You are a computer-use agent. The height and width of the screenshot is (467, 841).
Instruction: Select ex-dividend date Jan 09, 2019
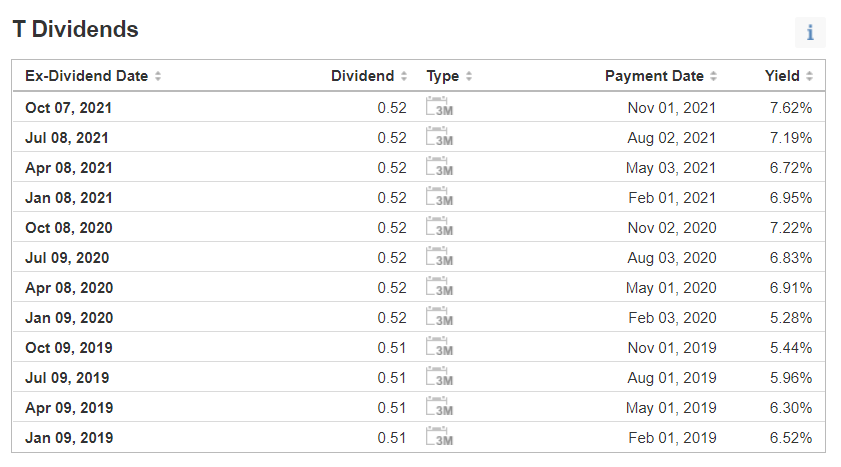click(x=69, y=438)
